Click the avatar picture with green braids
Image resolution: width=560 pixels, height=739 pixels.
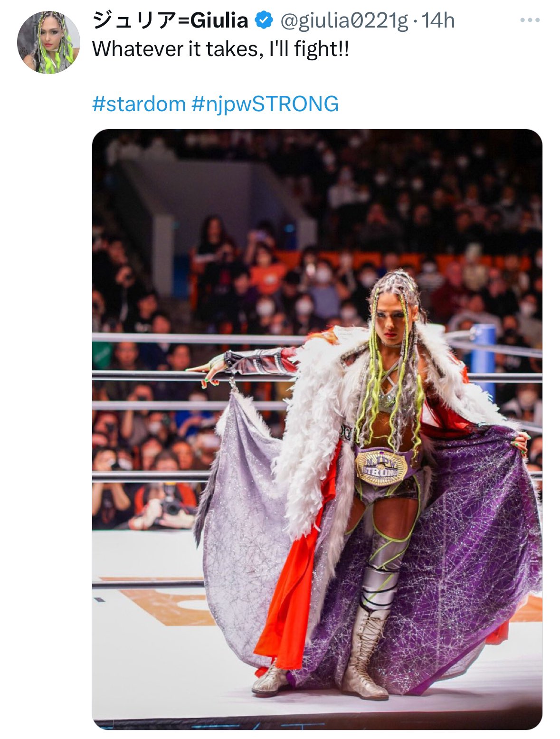coord(48,42)
